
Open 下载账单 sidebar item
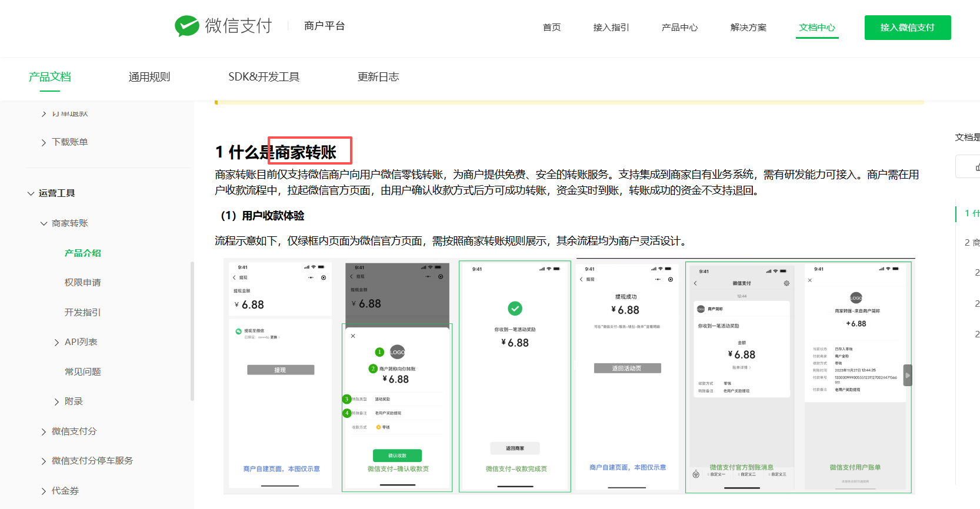[70, 142]
